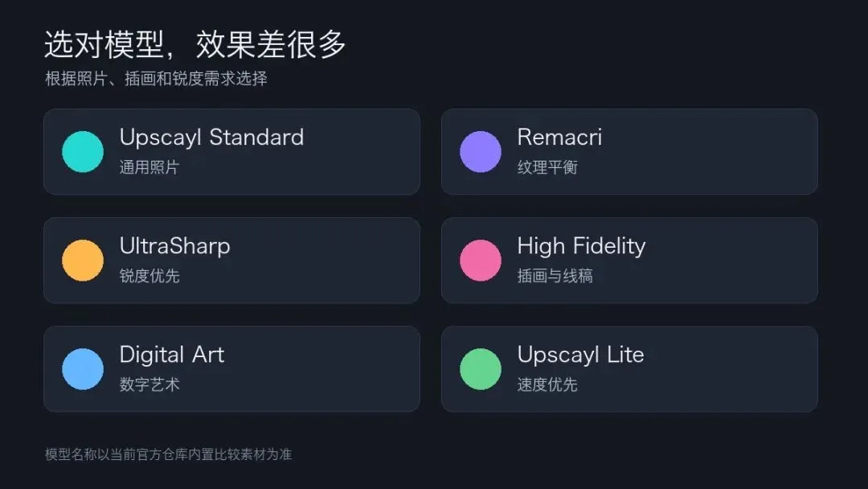Pick the Digital Art model card

[x=231, y=369]
